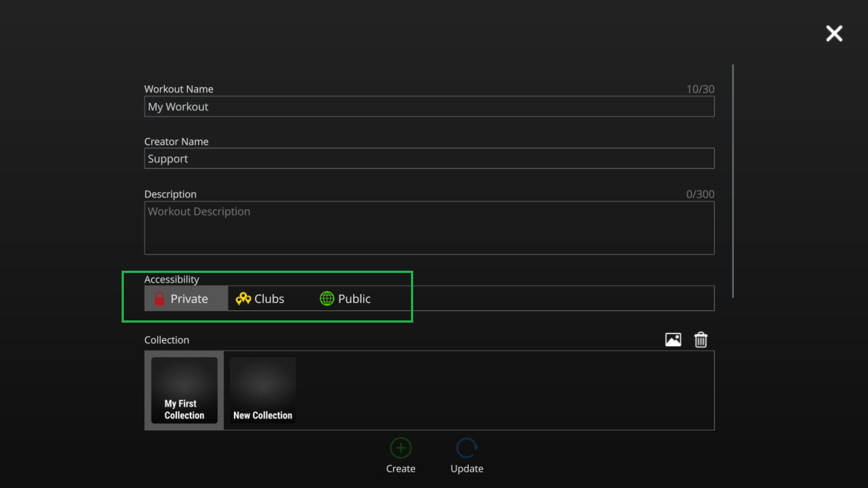
Task: Set accessibility to Public
Action: point(345,299)
